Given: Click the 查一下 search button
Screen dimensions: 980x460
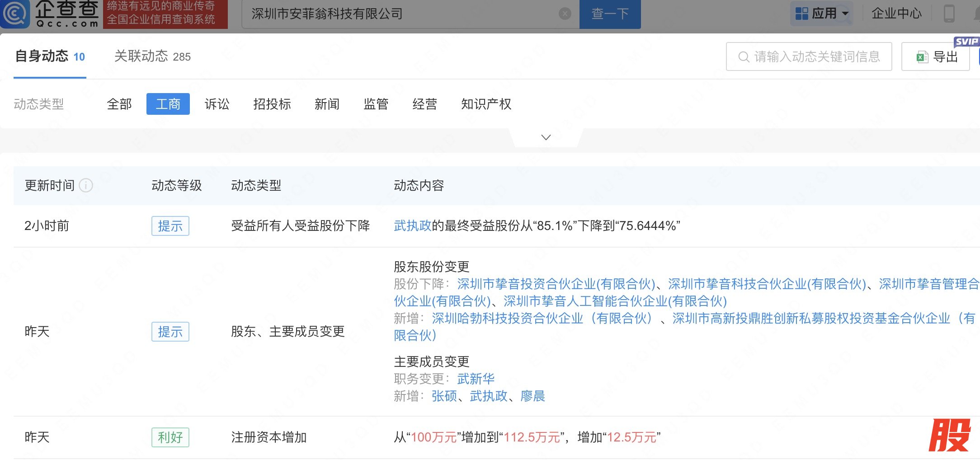Looking at the screenshot, I should tap(610, 14).
